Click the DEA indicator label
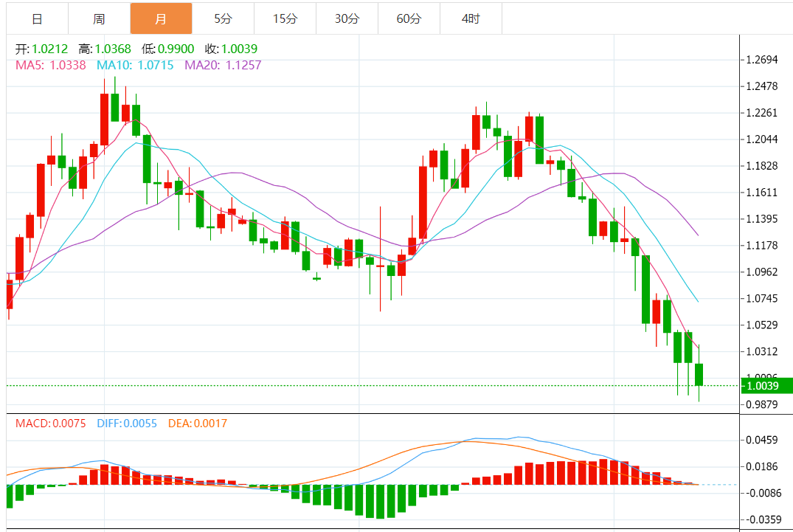The height and width of the screenshot is (532, 793). (198, 424)
